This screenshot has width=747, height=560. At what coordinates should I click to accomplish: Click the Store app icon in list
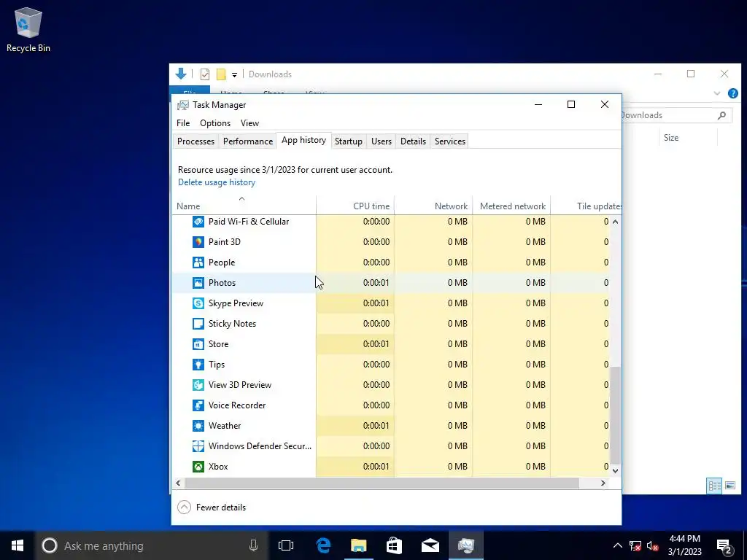tap(198, 344)
